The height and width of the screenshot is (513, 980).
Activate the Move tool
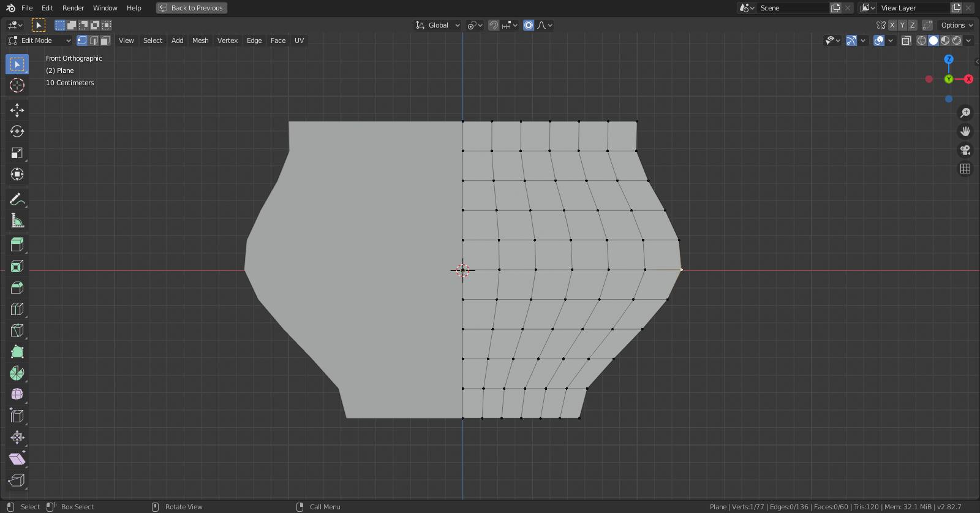pyautogui.click(x=17, y=110)
